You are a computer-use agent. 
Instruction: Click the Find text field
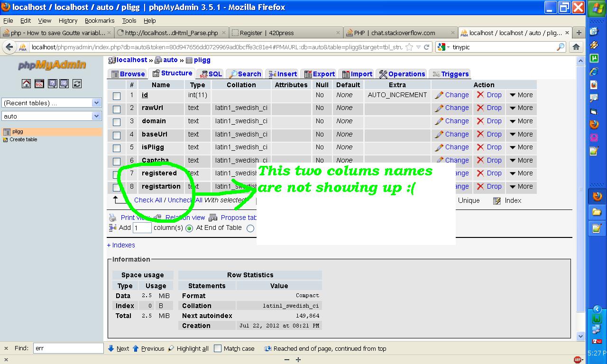coord(68,348)
